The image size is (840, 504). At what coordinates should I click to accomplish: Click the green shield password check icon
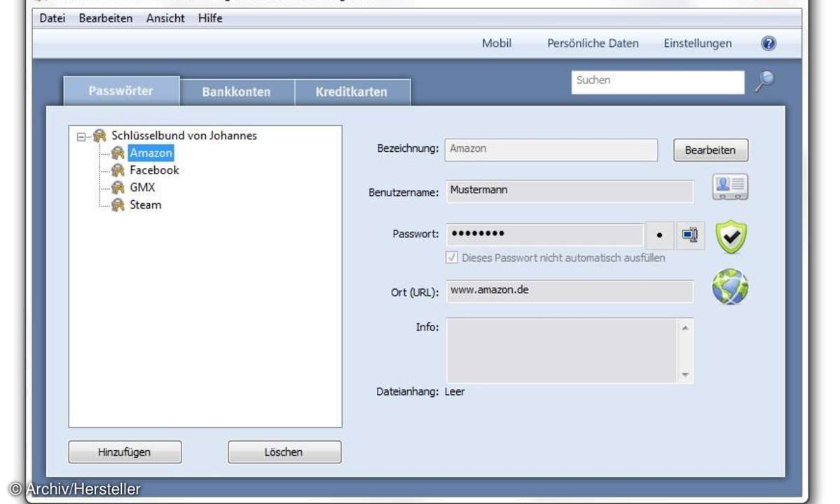(x=731, y=237)
